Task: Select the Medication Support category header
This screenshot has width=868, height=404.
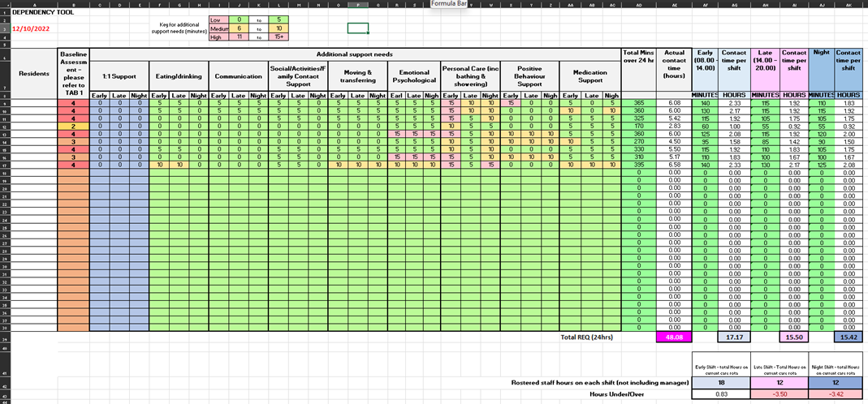Action: click(x=590, y=76)
